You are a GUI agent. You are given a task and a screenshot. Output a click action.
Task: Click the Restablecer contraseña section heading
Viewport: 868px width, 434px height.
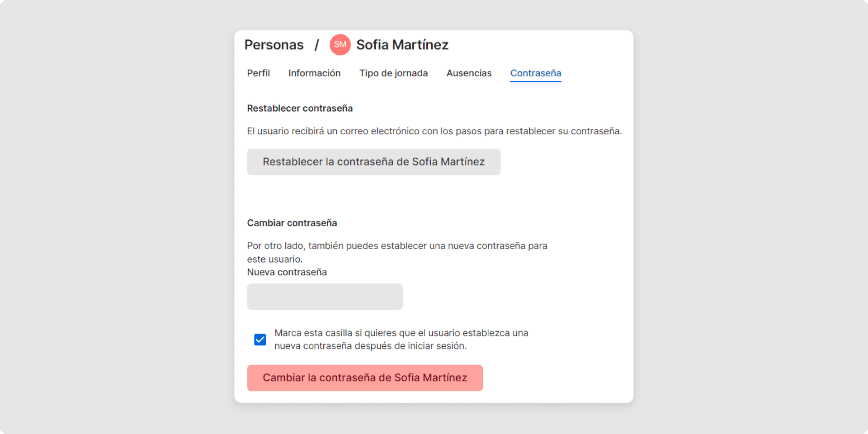(300, 108)
